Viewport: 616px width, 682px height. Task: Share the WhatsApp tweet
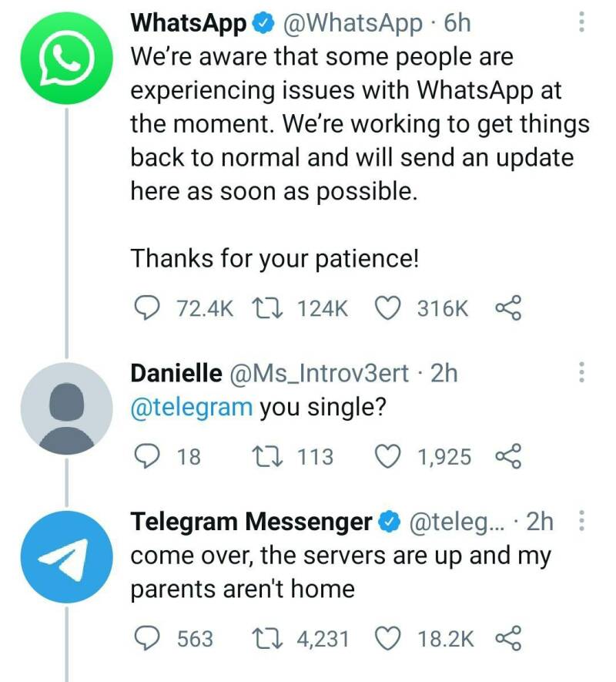click(509, 308)
